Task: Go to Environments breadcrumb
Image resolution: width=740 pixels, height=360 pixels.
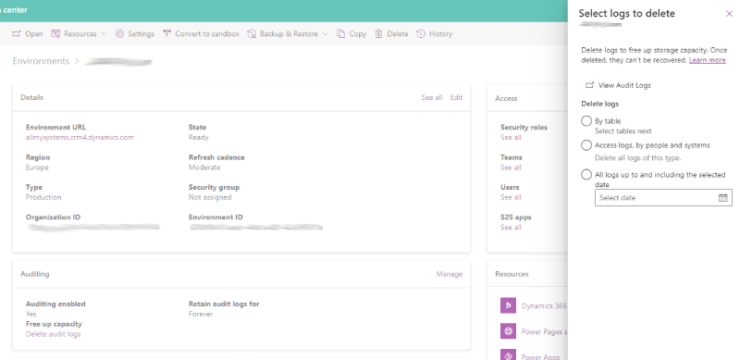Action: click(x=41, y=61)
